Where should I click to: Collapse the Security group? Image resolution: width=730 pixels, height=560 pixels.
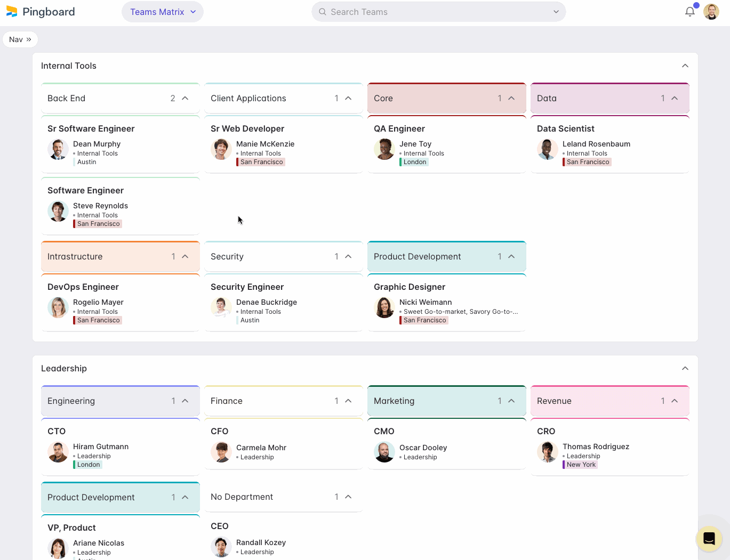point(348,256)
